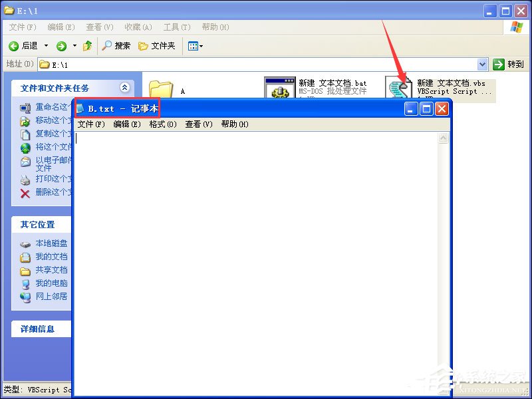The height and width of the screenshot is (399, 532).
Task: Select folder A icon in Explorer
Action: pyautogui.click(x=160, y=89)
